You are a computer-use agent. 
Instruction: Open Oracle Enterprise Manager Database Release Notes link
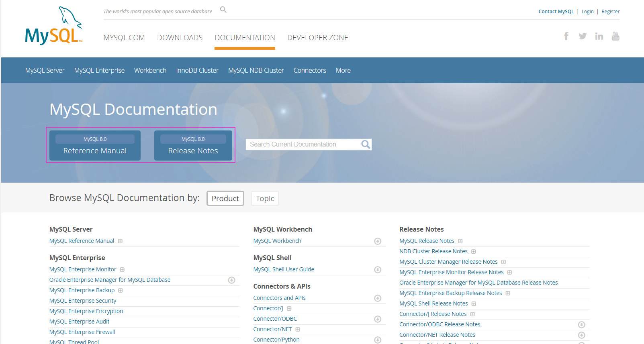[x=478, y=283]
